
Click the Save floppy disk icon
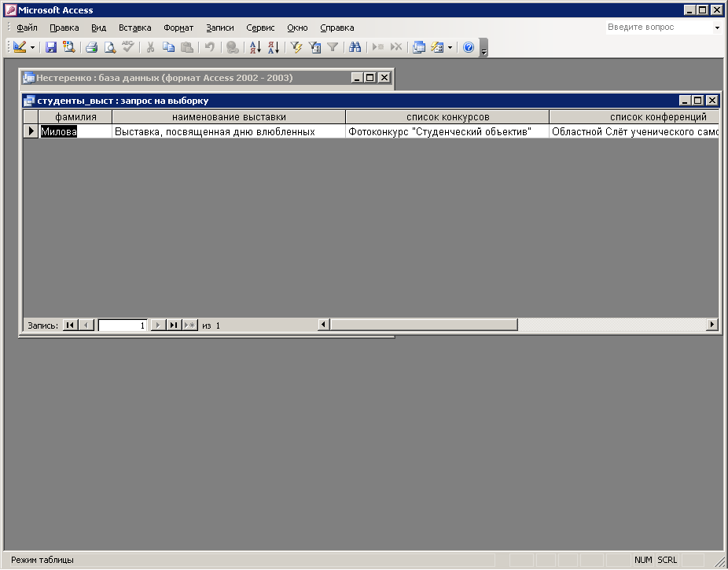pos(51,47)
